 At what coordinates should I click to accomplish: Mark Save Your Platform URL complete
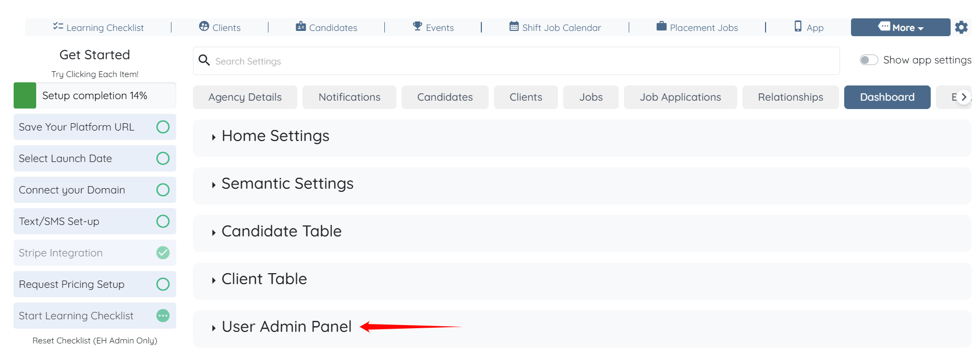[163, 127]
